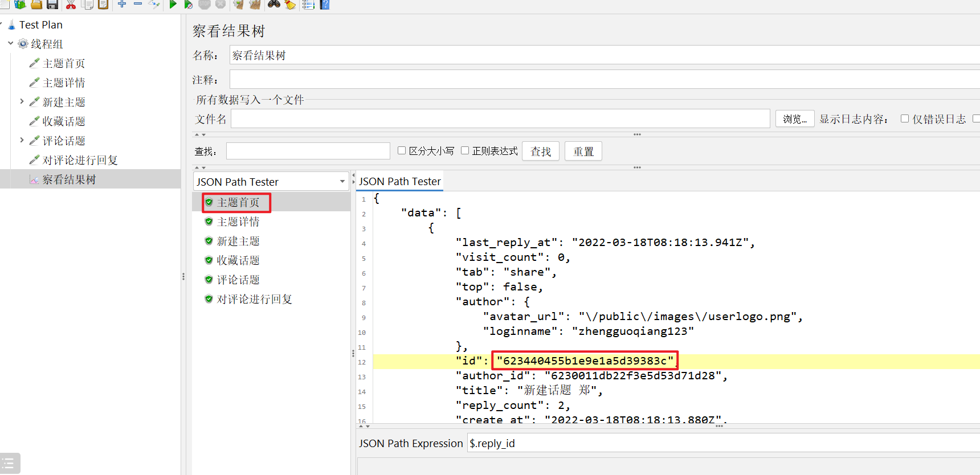Click the gray Stop sign icon
Viewport: 980px width, 475px height.
pyautogui.click(x=205, y=4)
